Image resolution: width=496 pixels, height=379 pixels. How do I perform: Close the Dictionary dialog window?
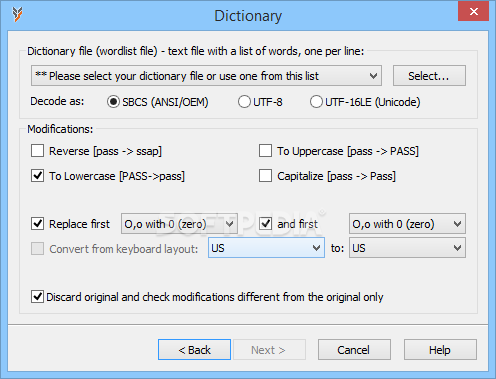point(473,12)
